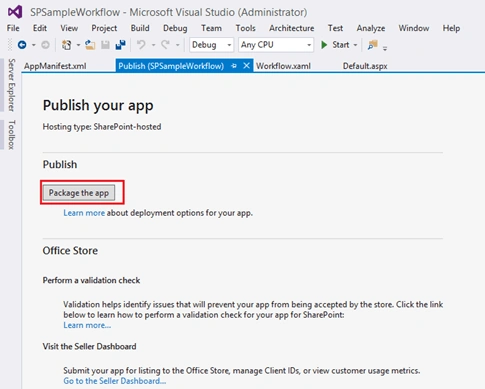This screenshot has height=389, width=485.
Task: Click the Open File folder icon
Action: [90, 45]
